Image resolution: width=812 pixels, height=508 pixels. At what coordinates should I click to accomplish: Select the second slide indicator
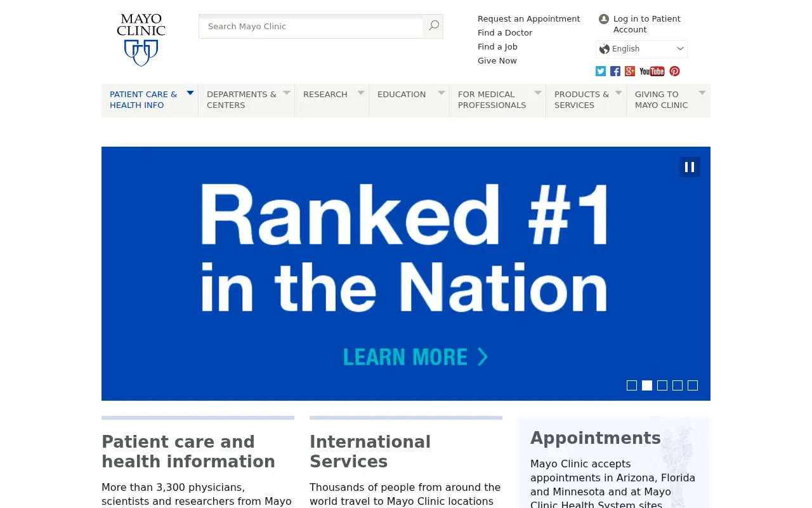point(647,385)
